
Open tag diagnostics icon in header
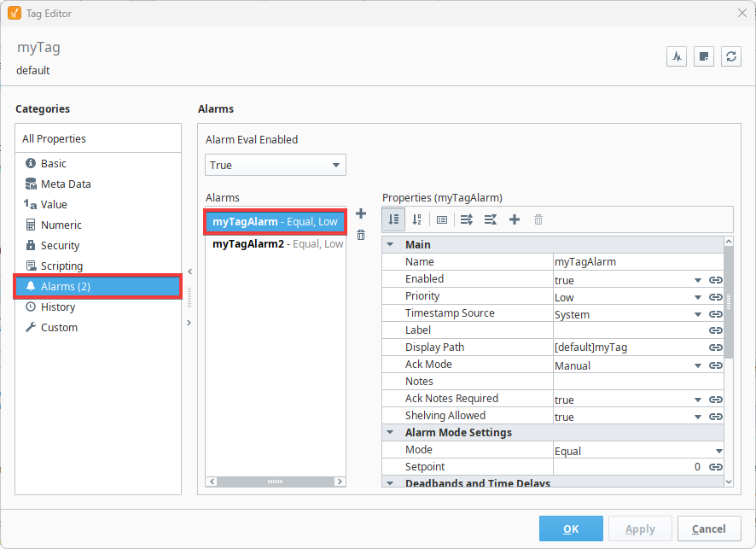677,56
